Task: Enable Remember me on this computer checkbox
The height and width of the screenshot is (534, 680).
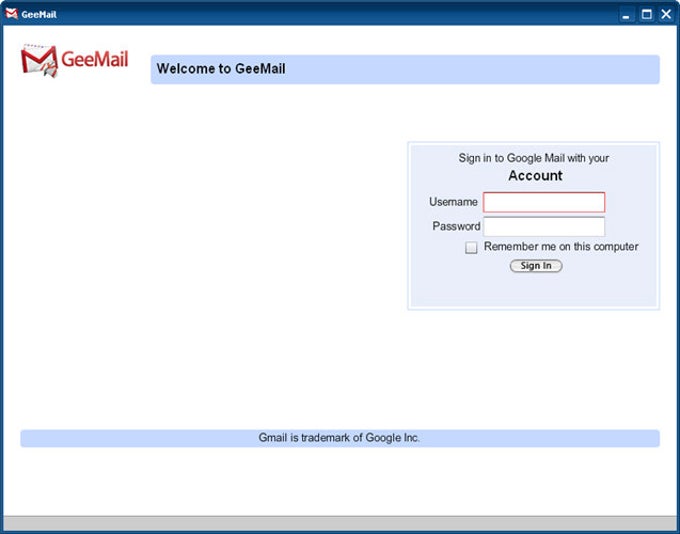Action: [471, 248]
